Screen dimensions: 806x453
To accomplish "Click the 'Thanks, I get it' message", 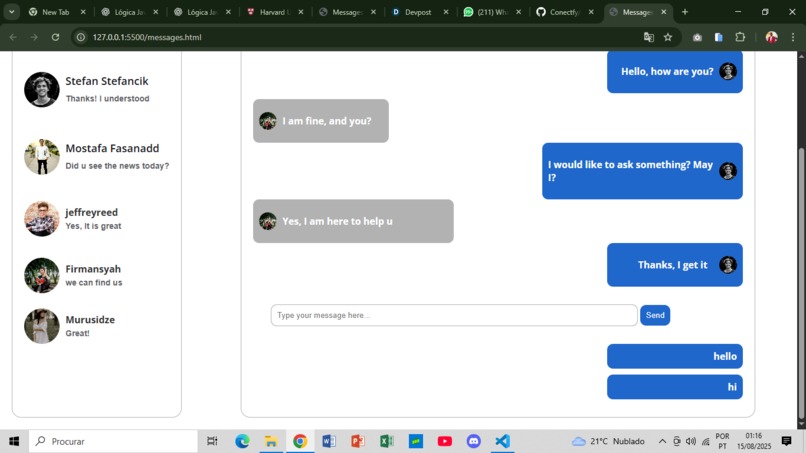I will coord(674,265).
